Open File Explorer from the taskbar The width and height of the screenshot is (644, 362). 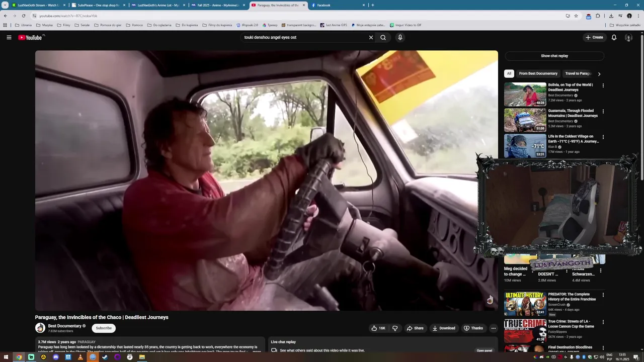[142, 357]
